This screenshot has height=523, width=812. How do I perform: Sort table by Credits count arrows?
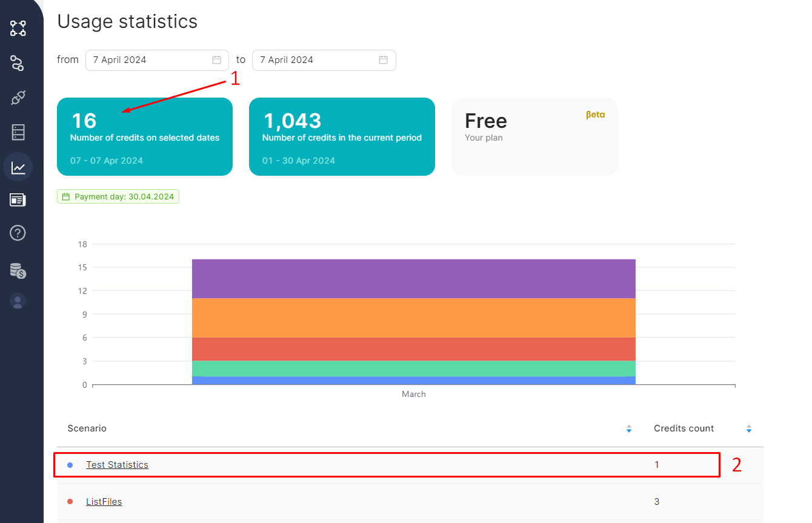pos(748,428)
